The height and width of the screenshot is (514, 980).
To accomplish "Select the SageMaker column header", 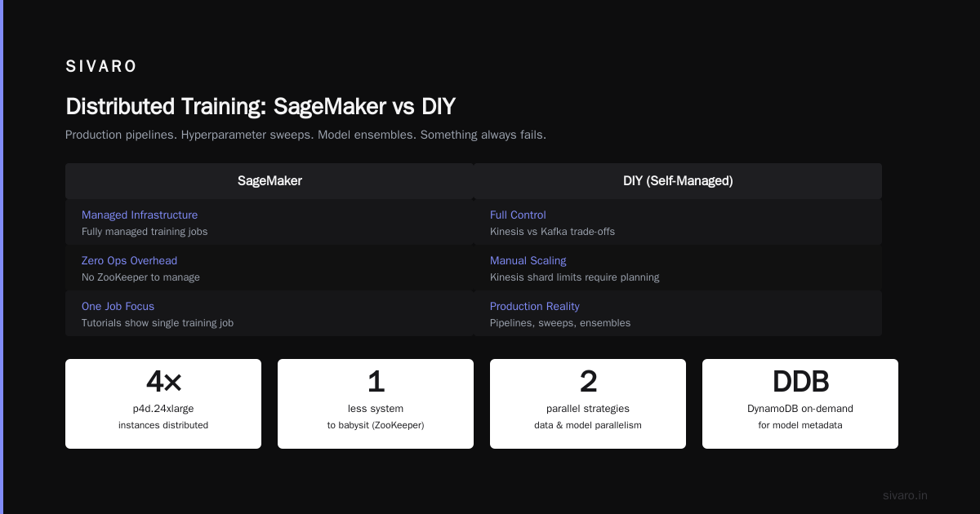I will coord(269,181).
